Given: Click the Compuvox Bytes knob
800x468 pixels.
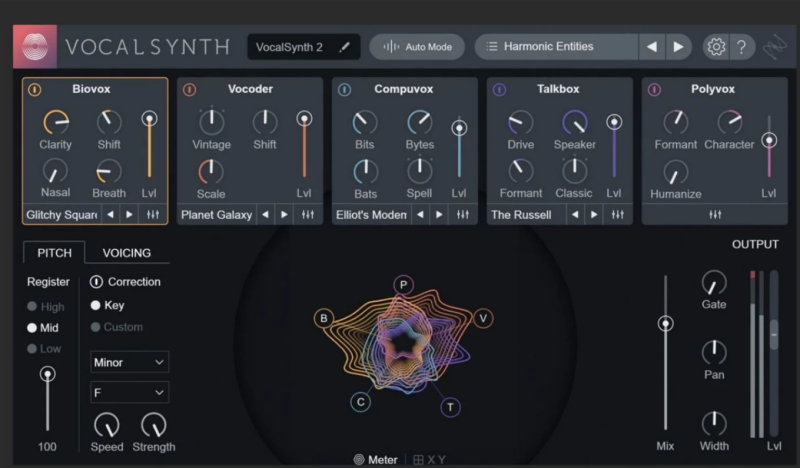Looking at the screenshot, I should click(419, 122).
